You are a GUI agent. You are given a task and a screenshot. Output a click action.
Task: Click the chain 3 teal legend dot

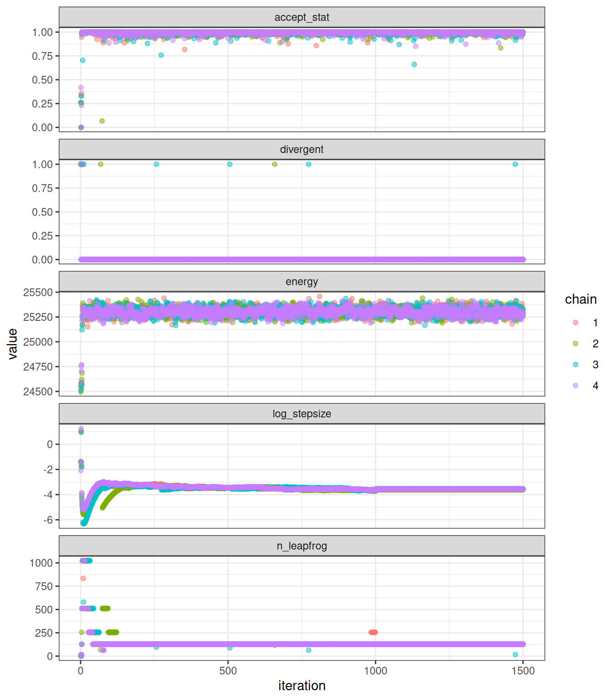point(576,365)
